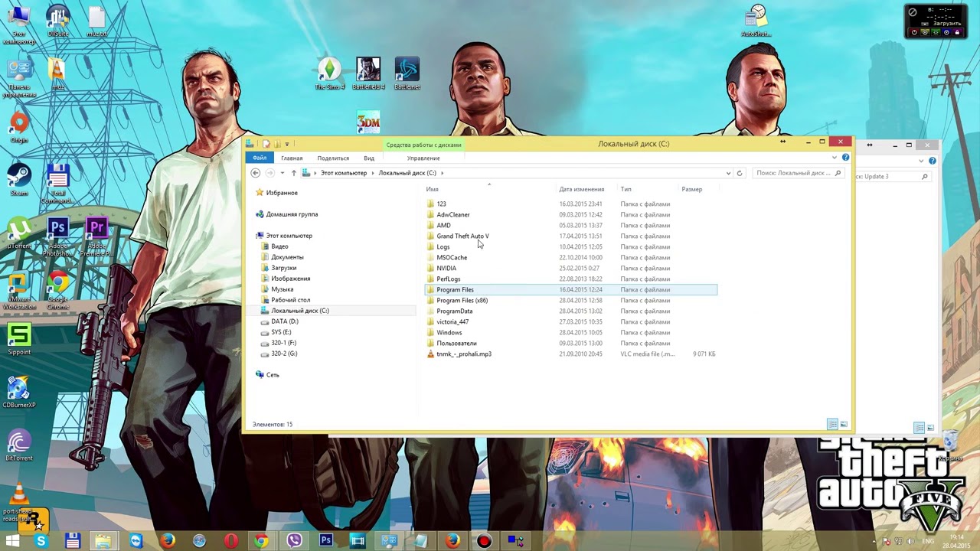Open the Видео folder in sidebar

pos(279,246)
